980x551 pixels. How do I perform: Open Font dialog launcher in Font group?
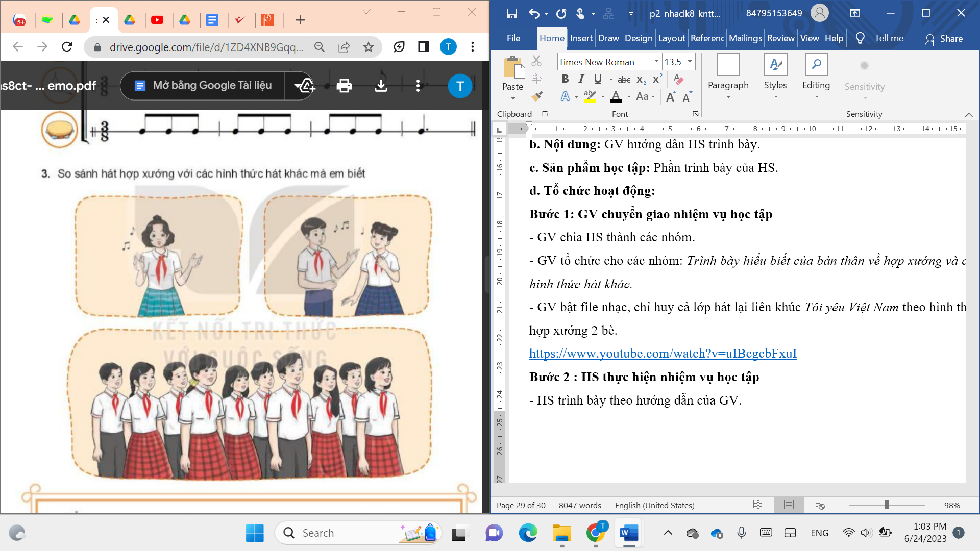point(695,114)
